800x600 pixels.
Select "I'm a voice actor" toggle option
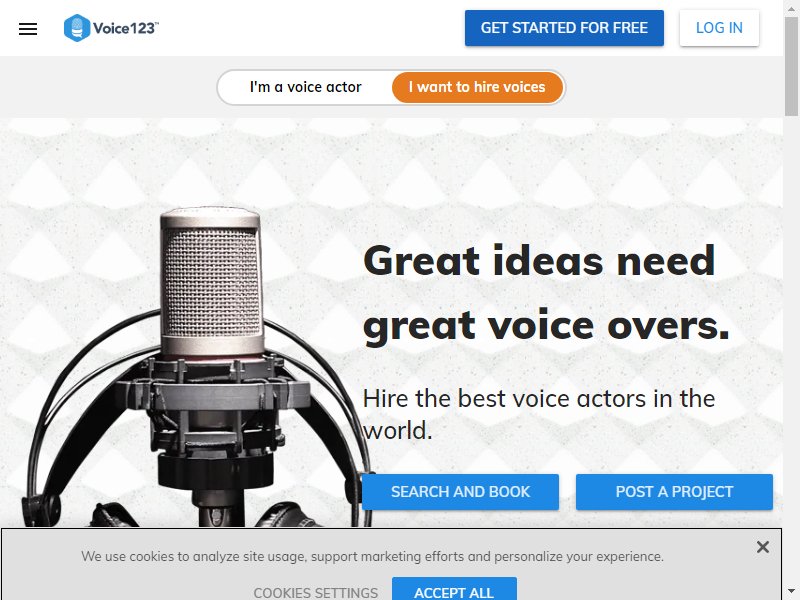(305, 87)
